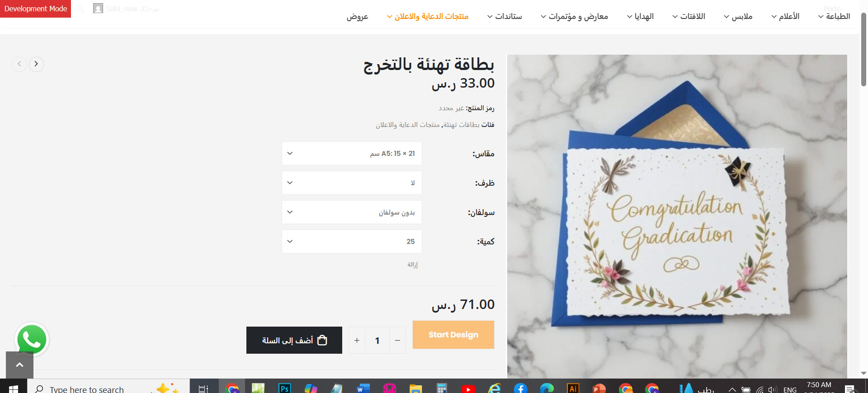Open the كمية quantity dropdown
Viewport: 868px width, 393px height.
(x=352, y=242)
